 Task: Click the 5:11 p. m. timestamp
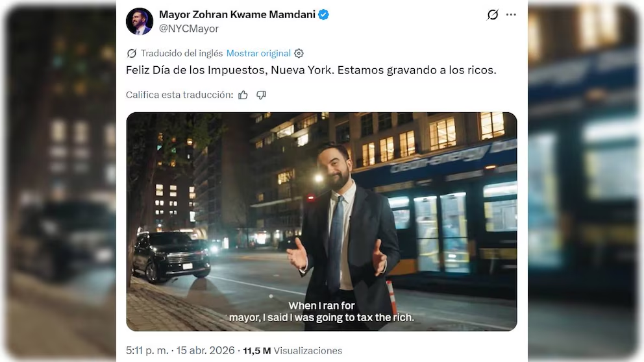(x=147, y=350)
